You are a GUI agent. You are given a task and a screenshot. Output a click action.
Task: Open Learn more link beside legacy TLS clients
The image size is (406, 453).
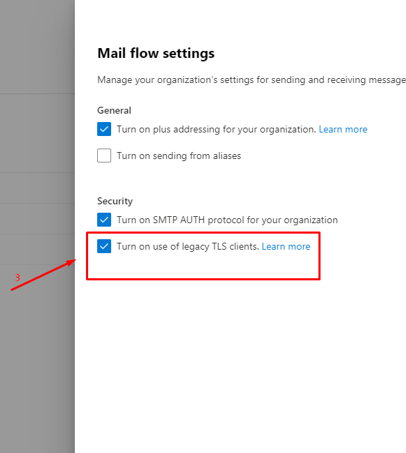[286, 247]
